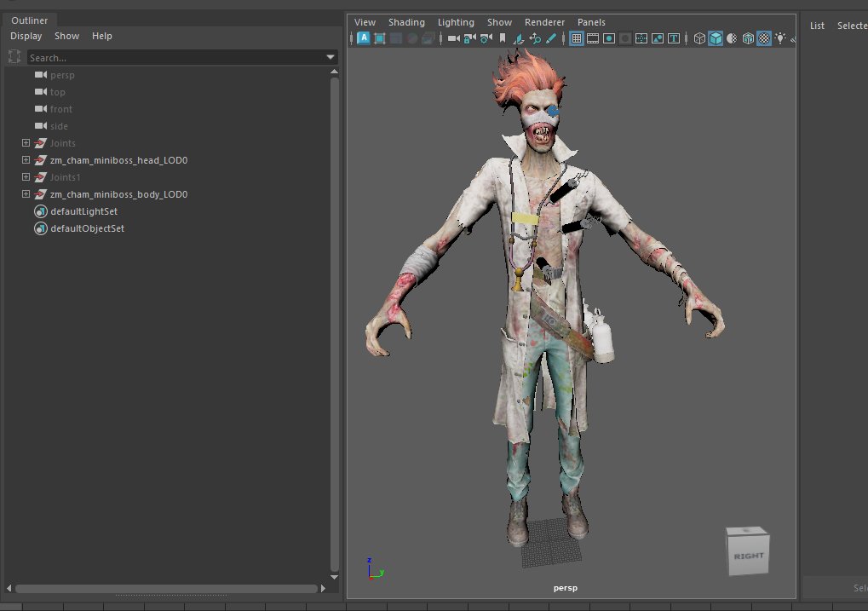Select zm_cham_miniboss_head_LOD0 in Outliner
This screenshot has height=611, width=868.
coord(118,160)
